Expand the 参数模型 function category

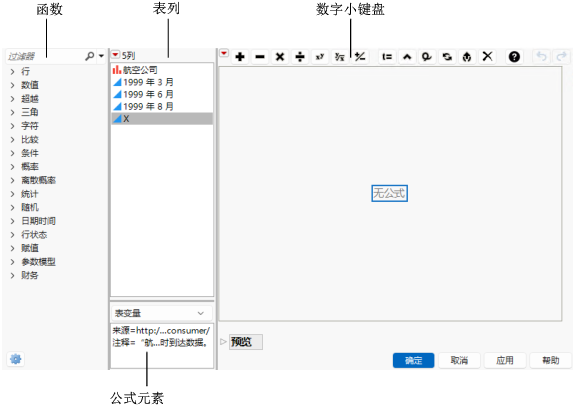tap(12, 262)
